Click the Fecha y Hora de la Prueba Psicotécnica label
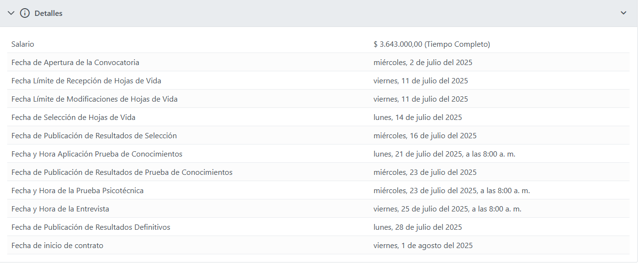The height and width of the screenshot is (263, 644). [x=78, y=191]
